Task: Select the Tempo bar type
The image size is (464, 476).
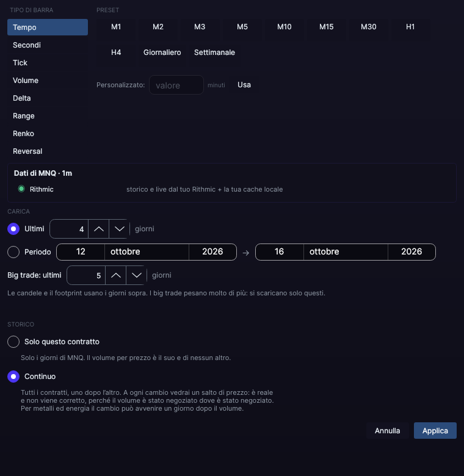Action: tap(48, 27)
